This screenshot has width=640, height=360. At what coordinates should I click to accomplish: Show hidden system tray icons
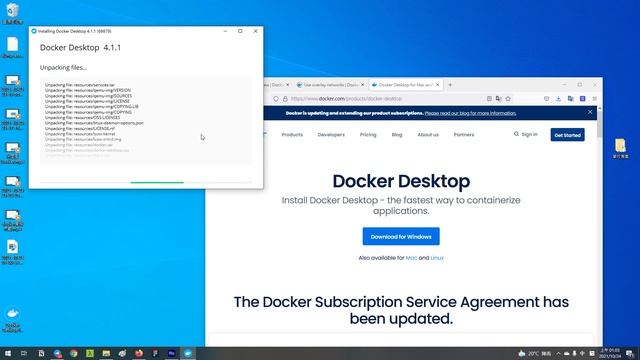click(558, 353)
